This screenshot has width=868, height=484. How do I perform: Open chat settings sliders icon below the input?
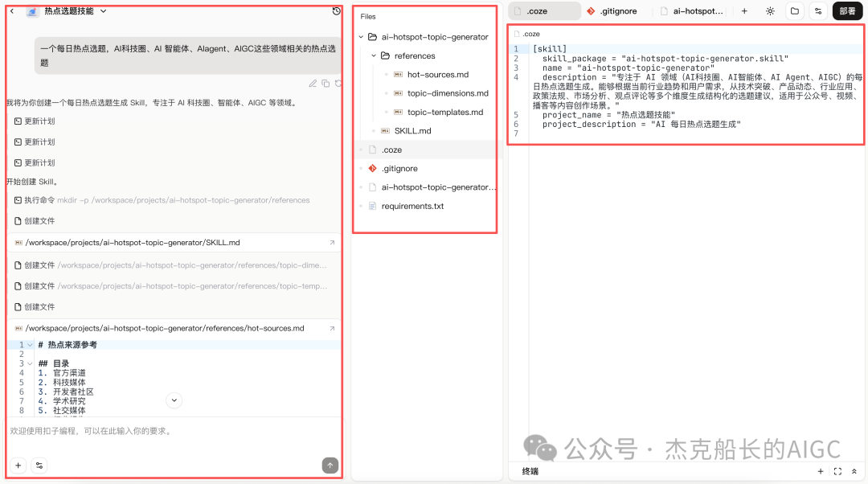coord(39,466)
